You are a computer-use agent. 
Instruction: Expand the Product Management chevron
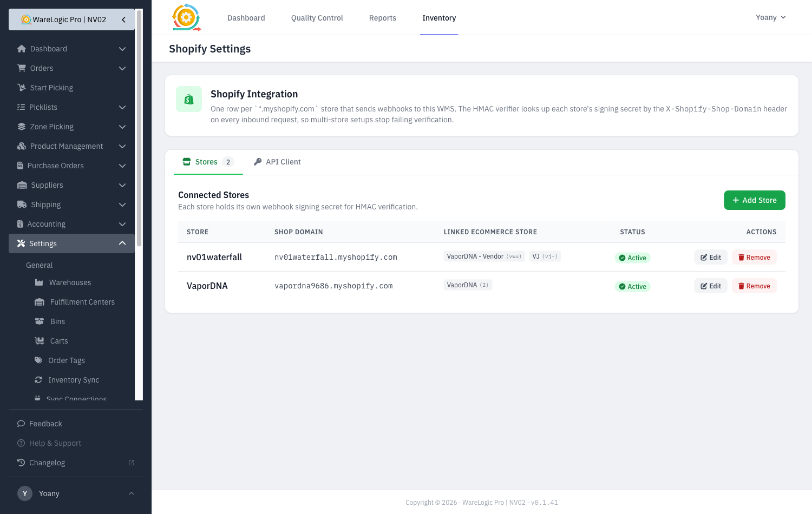pos(122,146)
